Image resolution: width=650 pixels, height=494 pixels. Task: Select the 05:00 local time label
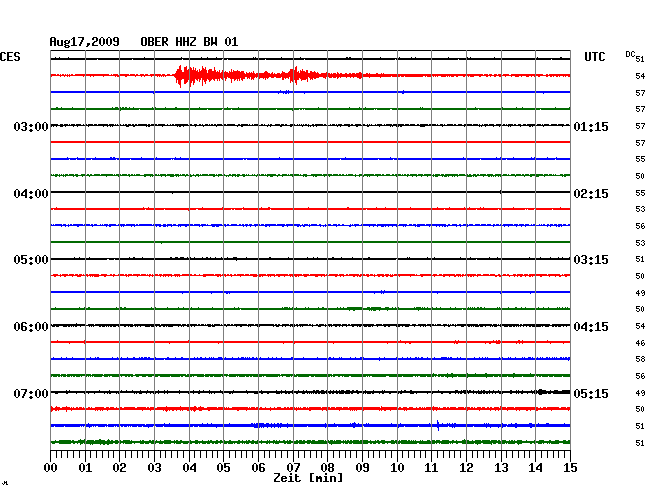click(x=31, y=260)
